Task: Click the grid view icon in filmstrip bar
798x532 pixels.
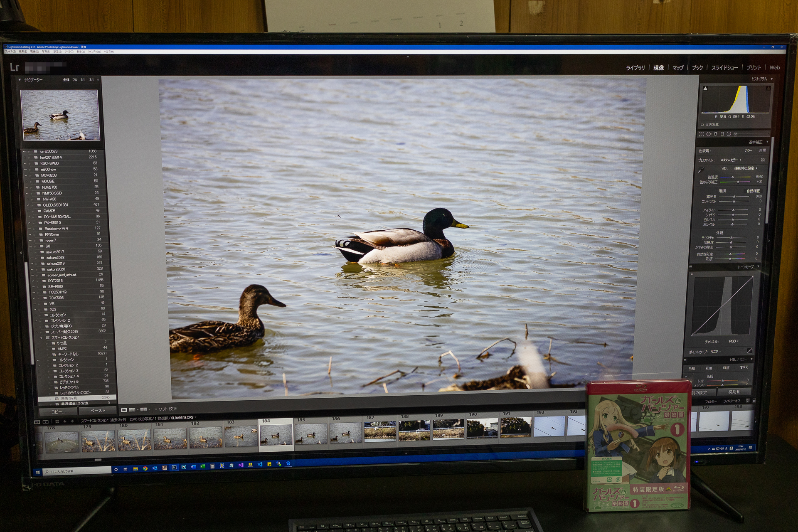Action: click(57, 421)
